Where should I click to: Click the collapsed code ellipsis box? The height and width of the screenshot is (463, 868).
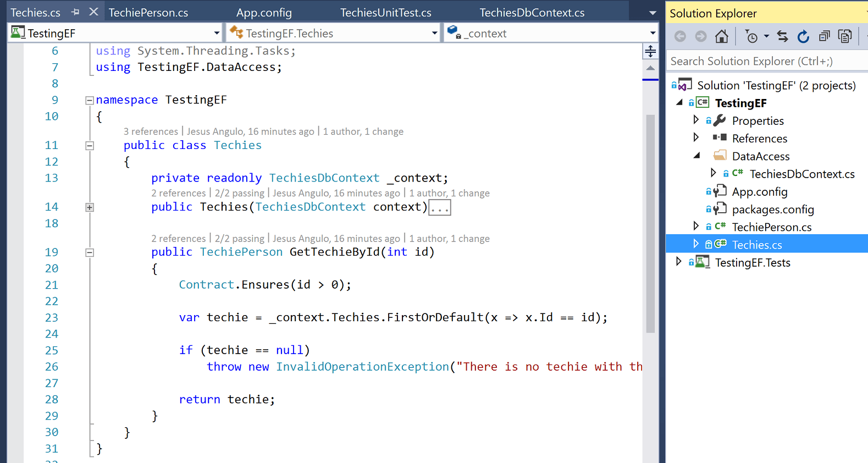(440, 208)
